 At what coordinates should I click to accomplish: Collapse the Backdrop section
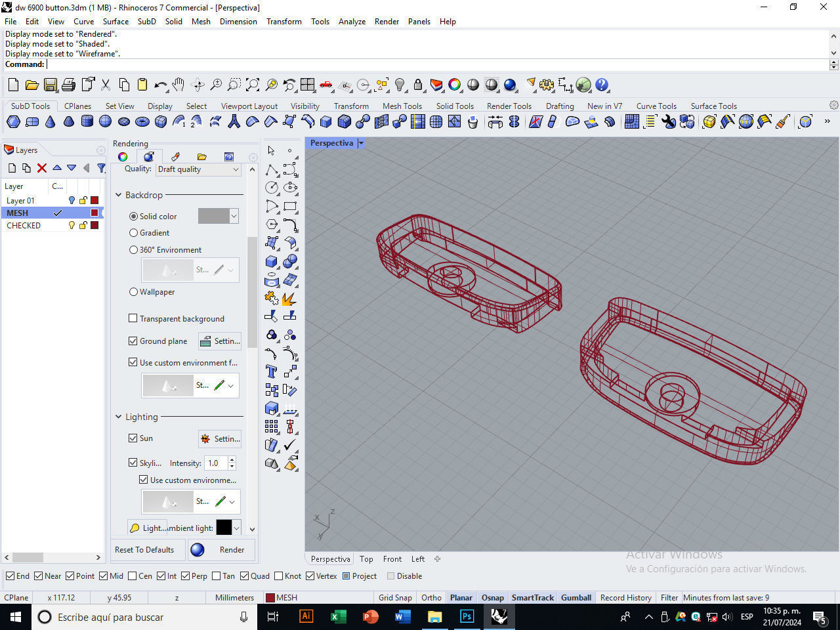click(119, 195)
